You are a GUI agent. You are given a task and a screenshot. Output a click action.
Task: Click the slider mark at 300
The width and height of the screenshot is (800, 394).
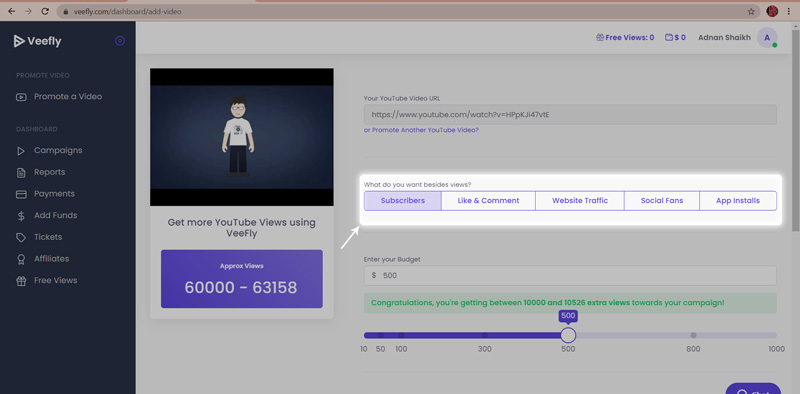coord(485,335)
